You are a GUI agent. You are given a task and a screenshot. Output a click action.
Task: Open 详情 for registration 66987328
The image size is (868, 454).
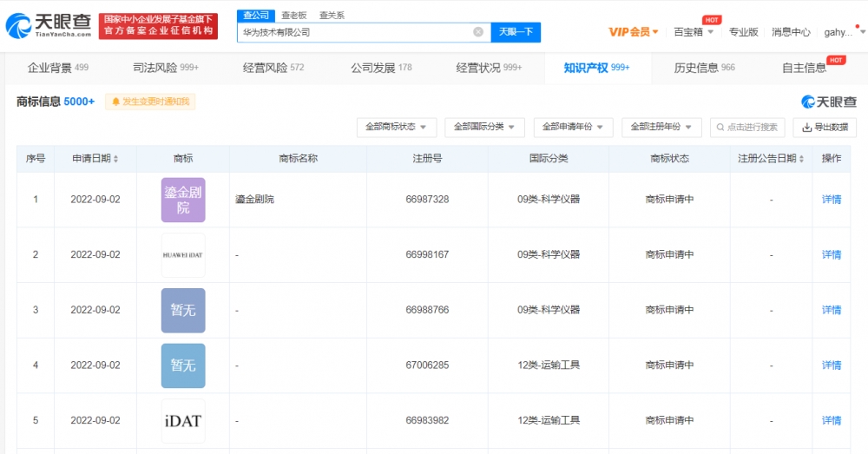pyautogui.click(x=832, y=200)
